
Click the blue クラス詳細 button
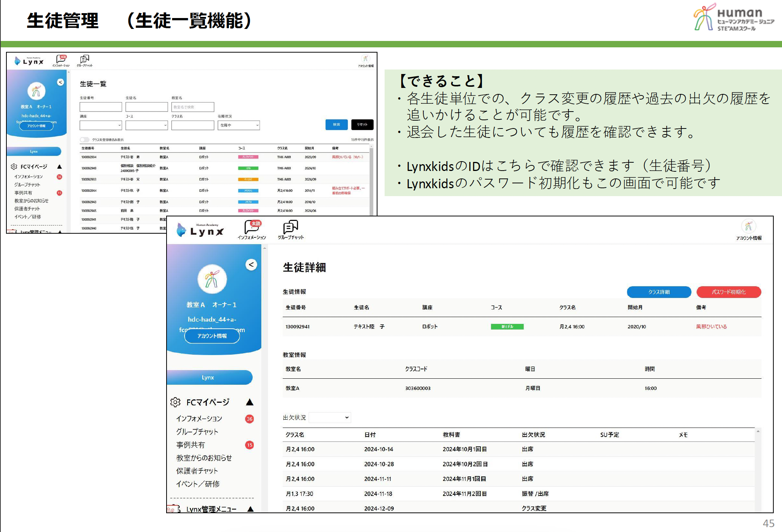pyautogui.click(x=659, y=292)
